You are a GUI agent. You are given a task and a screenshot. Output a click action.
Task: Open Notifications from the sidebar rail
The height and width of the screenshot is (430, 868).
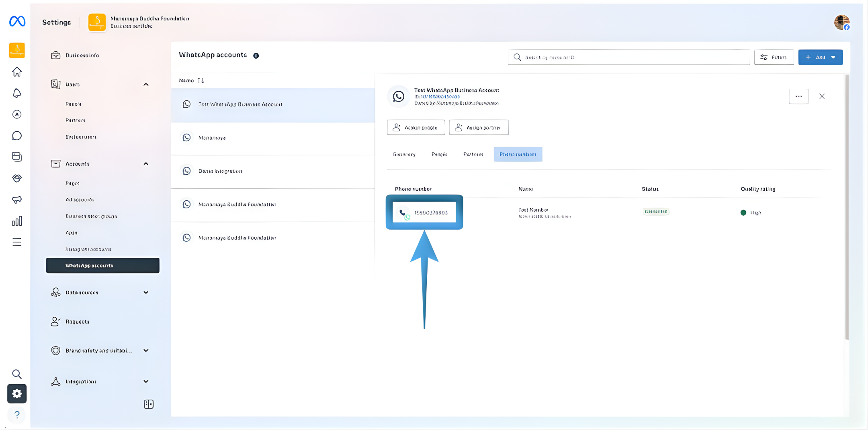[17, 93]
